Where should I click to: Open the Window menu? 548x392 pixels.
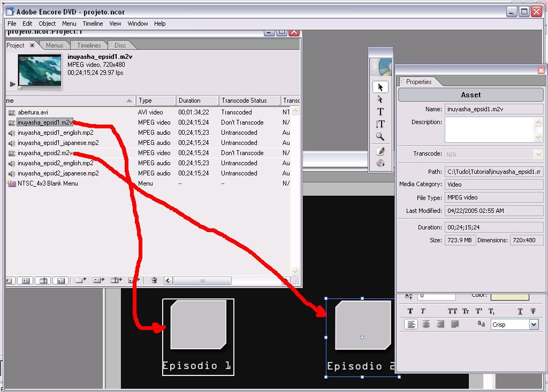click(x=138, y=24)
